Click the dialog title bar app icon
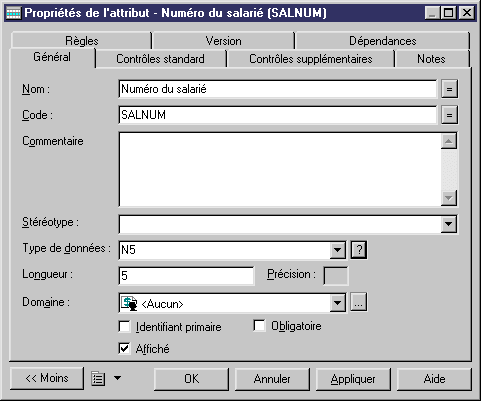The width and height of the screenshot is (481, 401). (13, 13)
